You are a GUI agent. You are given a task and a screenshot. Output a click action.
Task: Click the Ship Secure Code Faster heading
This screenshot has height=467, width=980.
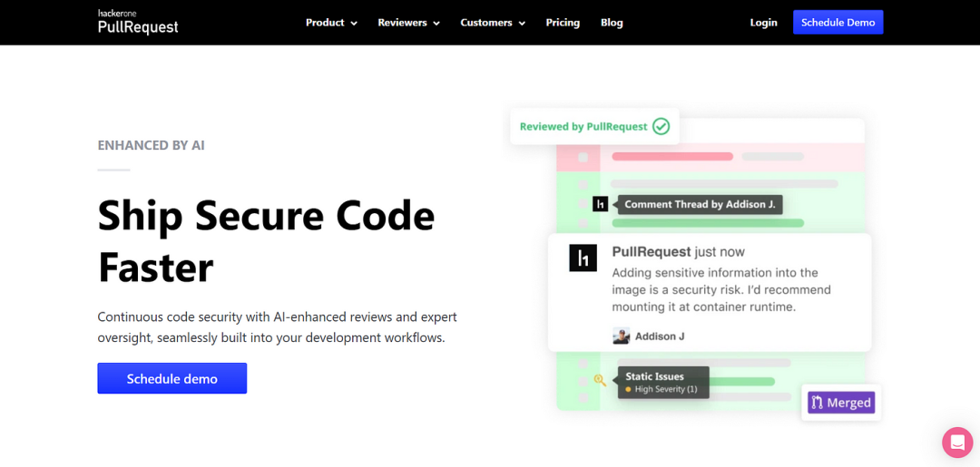266,241
